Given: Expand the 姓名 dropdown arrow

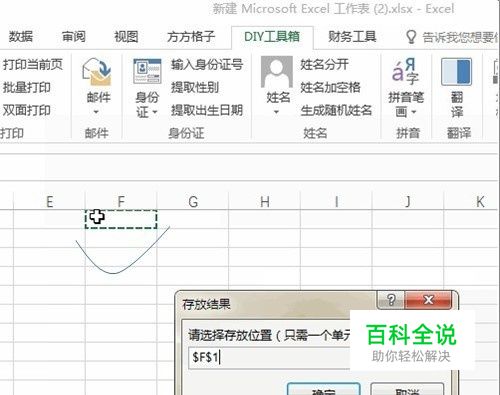Looking at the screenshot, I should point(276,112).
